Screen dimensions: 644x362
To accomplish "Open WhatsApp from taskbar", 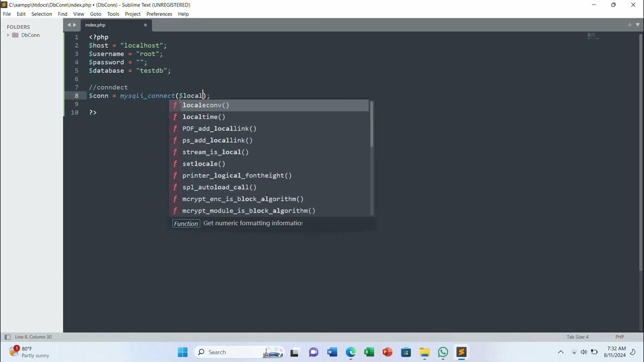I will (443, 352).
